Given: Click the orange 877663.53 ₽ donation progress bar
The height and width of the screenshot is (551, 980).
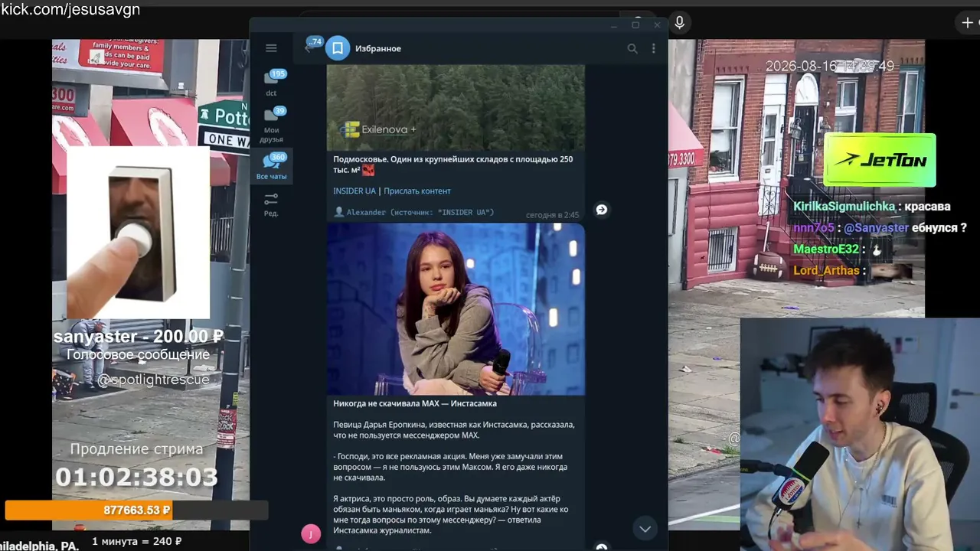Looking at the screenshot, I should tap(136, 510).
